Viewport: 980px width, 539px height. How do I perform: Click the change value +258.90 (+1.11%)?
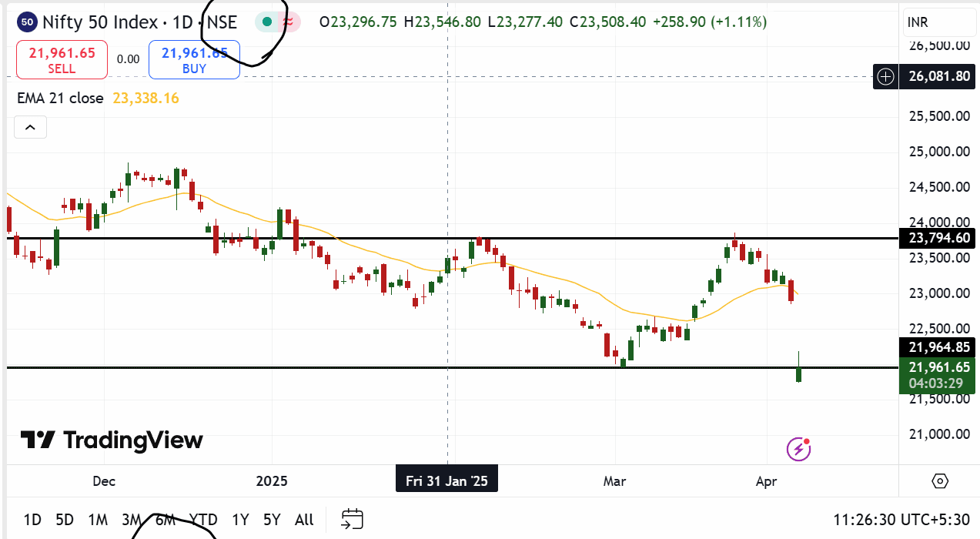pos(710,22)
